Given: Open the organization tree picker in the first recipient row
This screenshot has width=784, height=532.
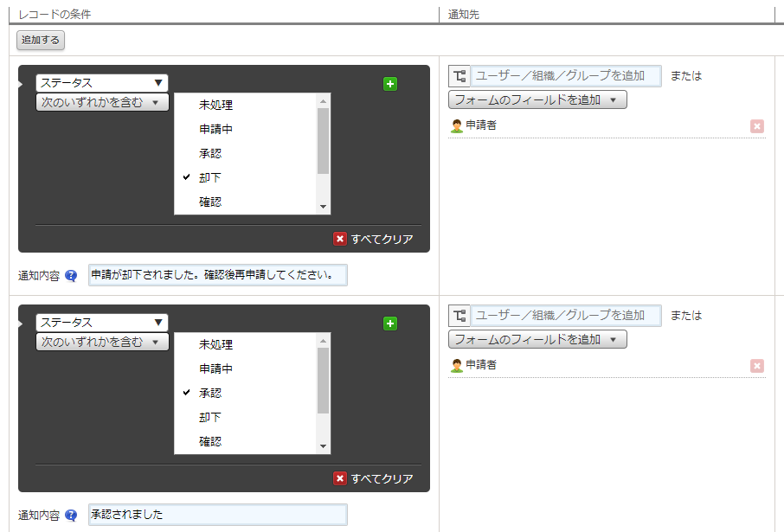Looking at the screenshot, I should point(459,76).
